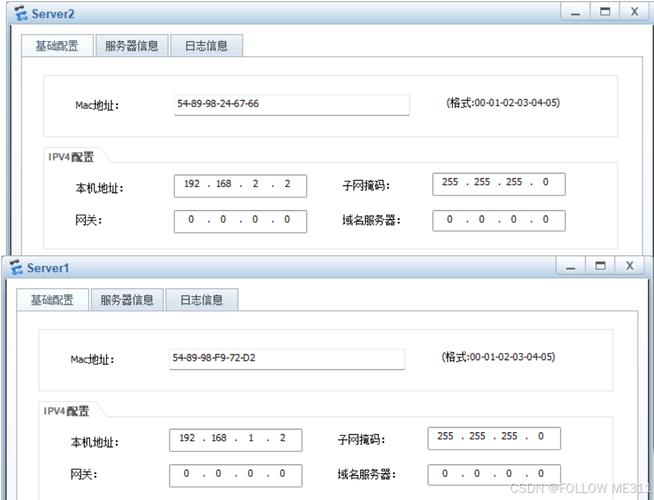The image size is (654, 500).
Task: Click Server1 网关 address field
Action: point(236,476)
